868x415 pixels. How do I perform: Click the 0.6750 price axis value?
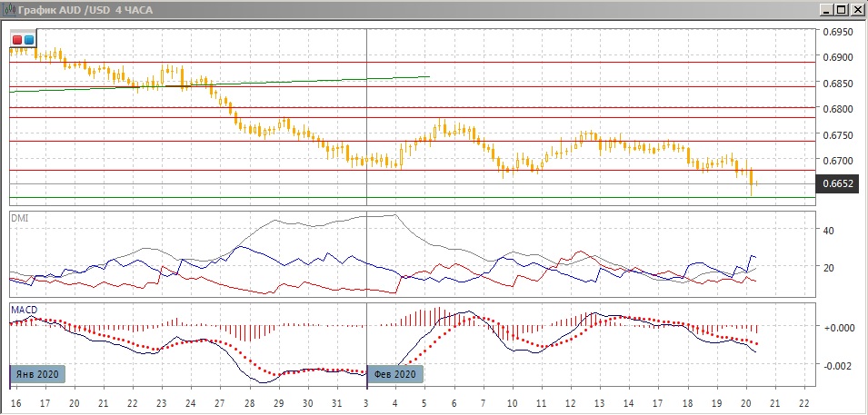838,135
